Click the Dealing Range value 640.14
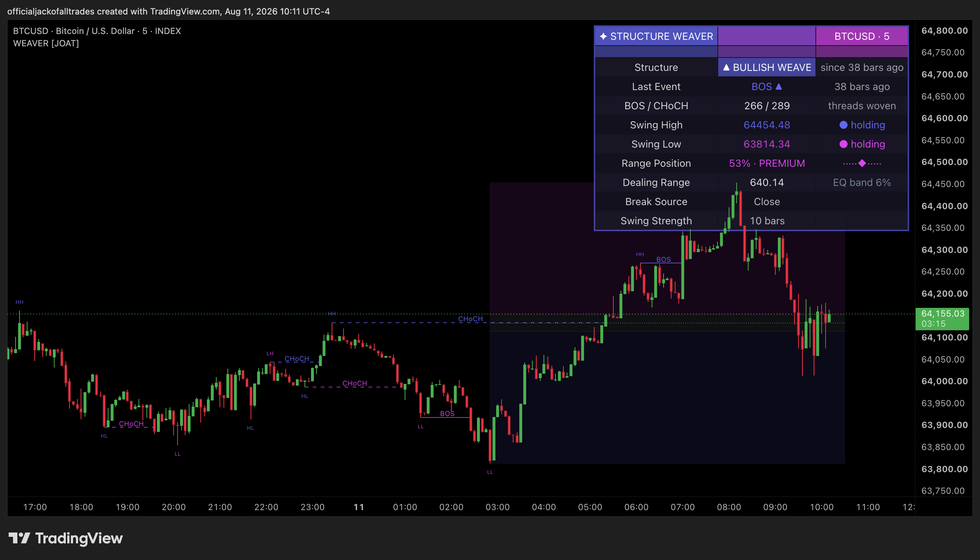This screenshot has height=560, width=980. click(x=767, y=182)
